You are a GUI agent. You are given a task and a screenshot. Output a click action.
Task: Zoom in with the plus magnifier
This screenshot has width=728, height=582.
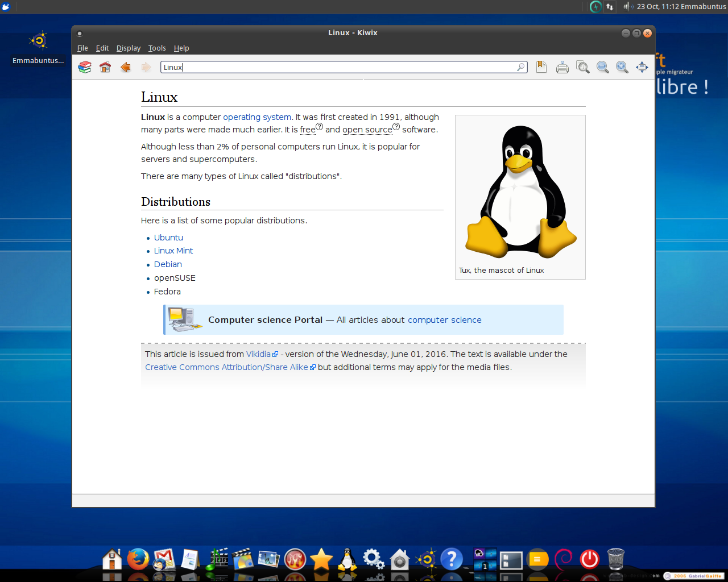click(x=622, y=68)
